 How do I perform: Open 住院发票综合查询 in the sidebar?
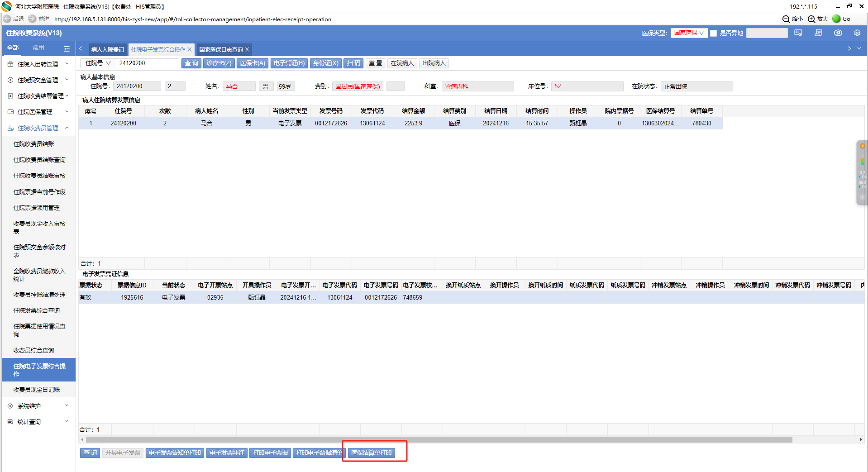click(37, 310)
